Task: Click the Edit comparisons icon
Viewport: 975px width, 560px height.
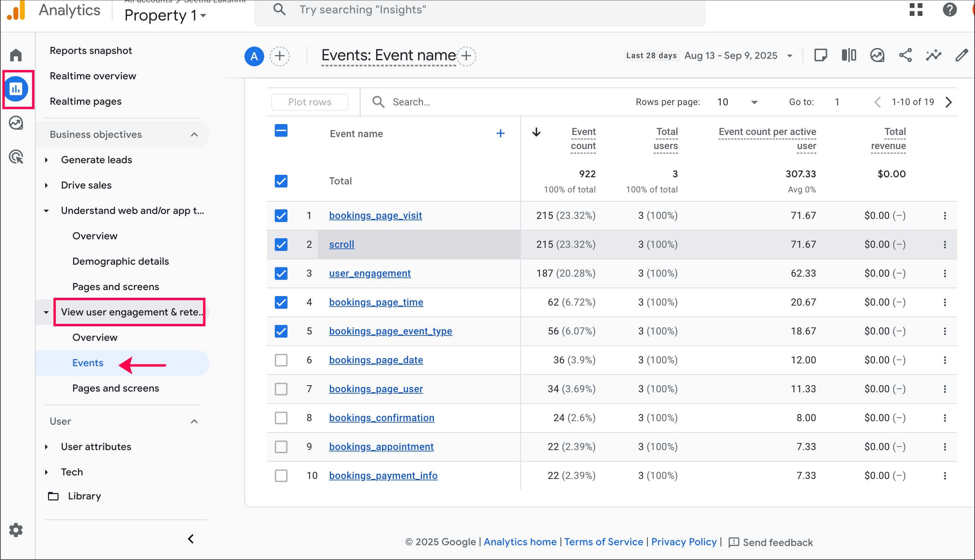Action: (x=849, y=55)
